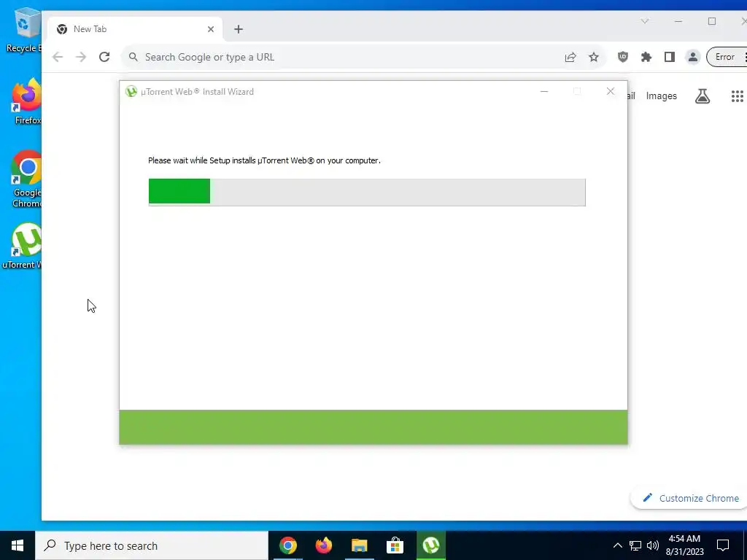The width and height of the screenshot is (747, 560).
Task: Click Chrome's forward navigation arrow
Action: pyautogui.click(x=81, y=57)
